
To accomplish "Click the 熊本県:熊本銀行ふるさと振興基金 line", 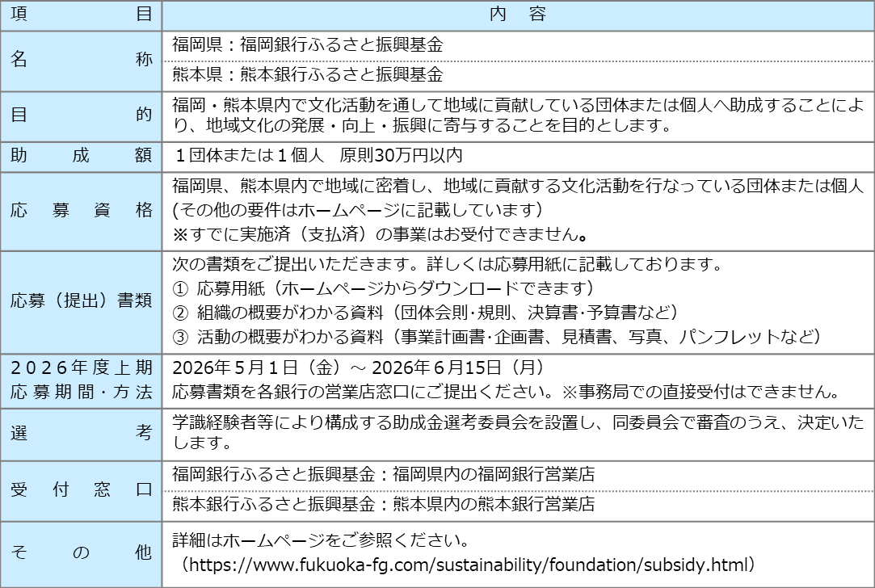I will pos(308,74).
